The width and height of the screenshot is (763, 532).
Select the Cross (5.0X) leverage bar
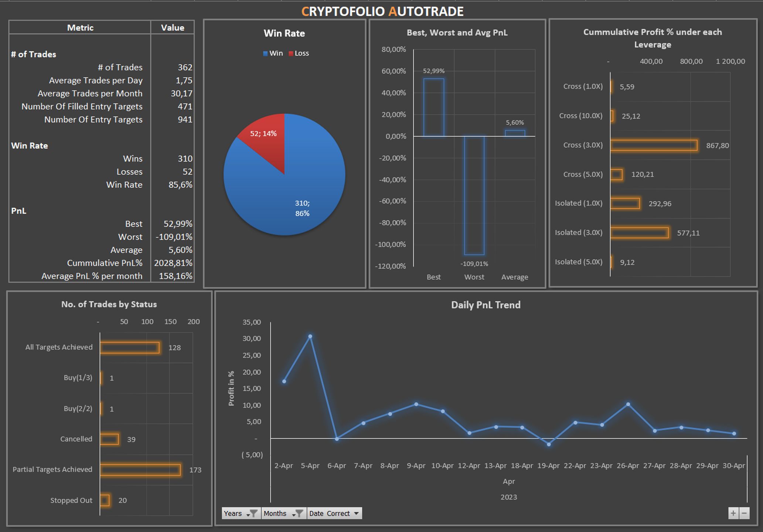(x=616, y=174)
